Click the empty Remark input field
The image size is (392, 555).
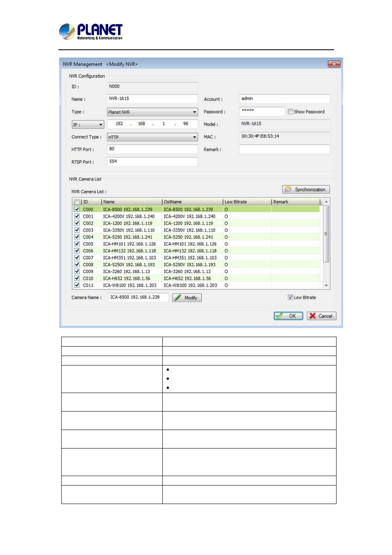pyautogui.click(x=285, y=149)
